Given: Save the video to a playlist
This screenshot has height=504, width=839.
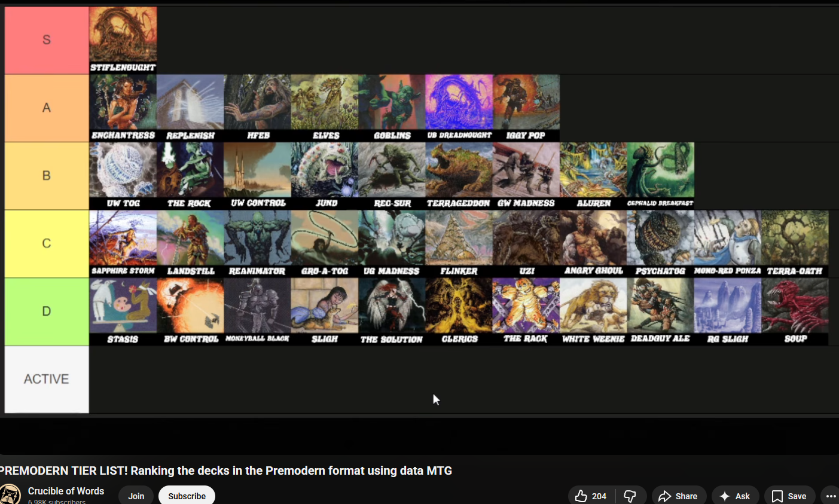Looking at the screenshot, I should click(789, 496).
